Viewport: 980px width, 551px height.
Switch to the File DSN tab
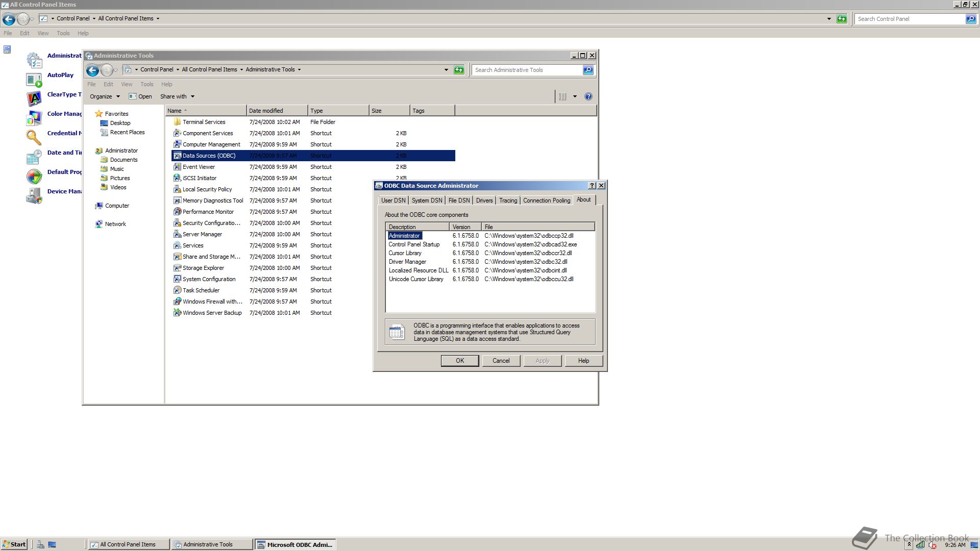click(459, 201)
